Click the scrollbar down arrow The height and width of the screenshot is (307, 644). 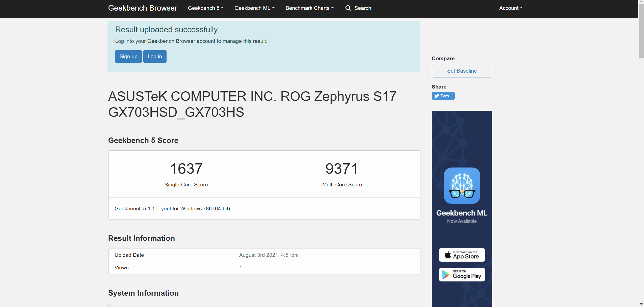click(641, 304)
